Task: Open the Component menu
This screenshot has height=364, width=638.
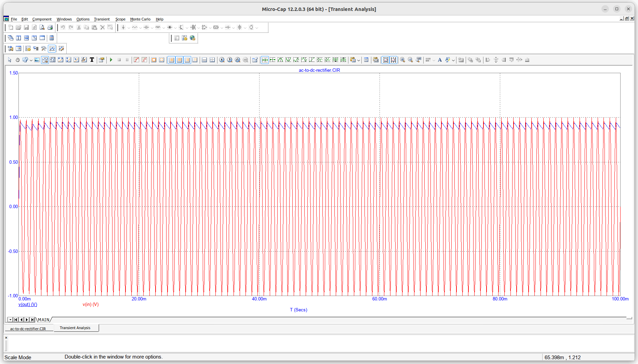Action: (42, 19)
